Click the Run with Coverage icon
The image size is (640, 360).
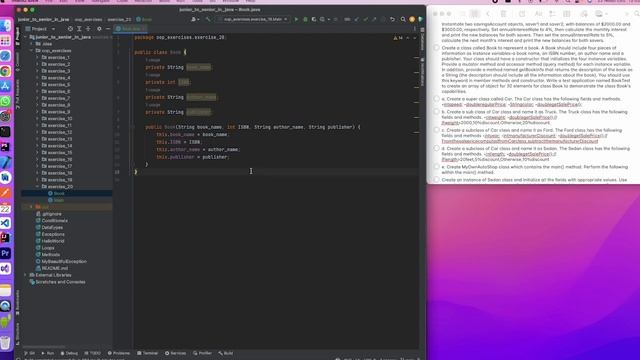(x=313, y=19)
